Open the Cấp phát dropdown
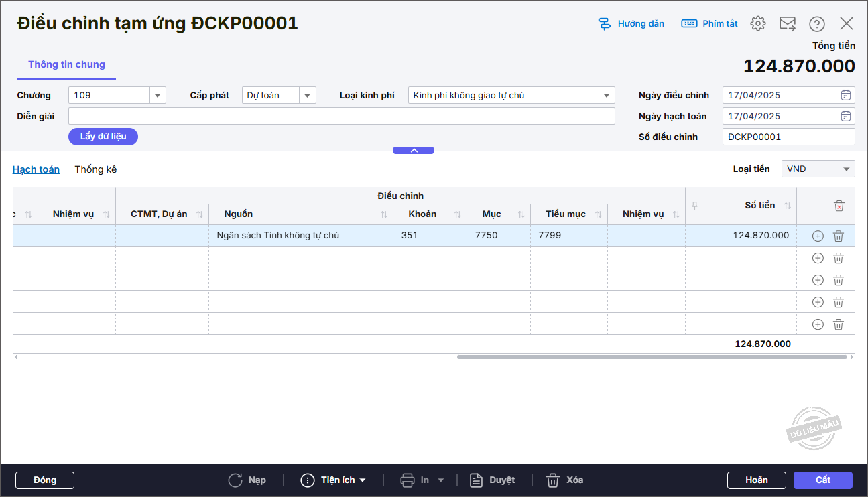Image resolution: width=868 pixels, height=497 pixels. 307,95
